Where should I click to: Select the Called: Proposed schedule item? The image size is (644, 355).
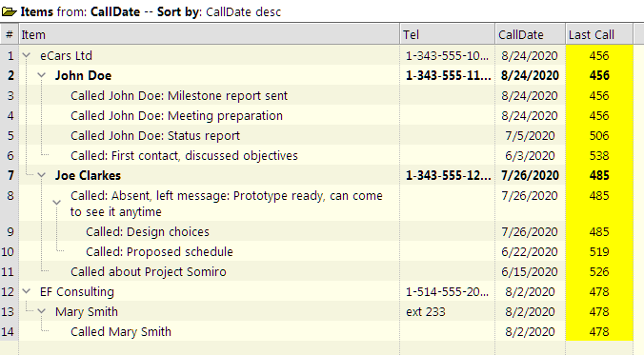tap(159, 251)
